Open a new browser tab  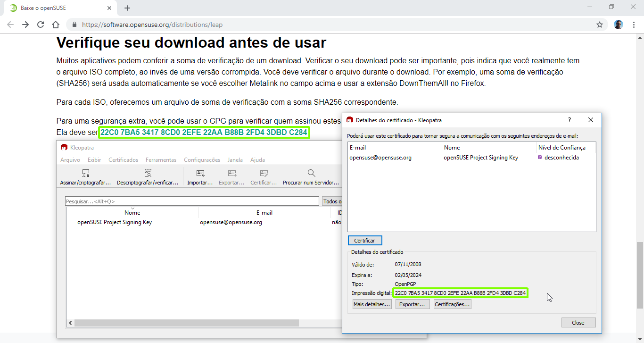click(127, 8)
